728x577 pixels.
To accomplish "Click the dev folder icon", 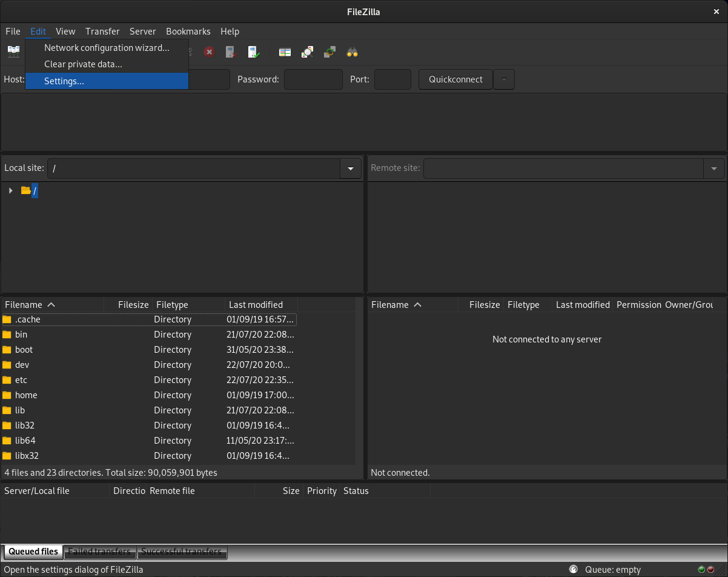I will pos(7,365).
